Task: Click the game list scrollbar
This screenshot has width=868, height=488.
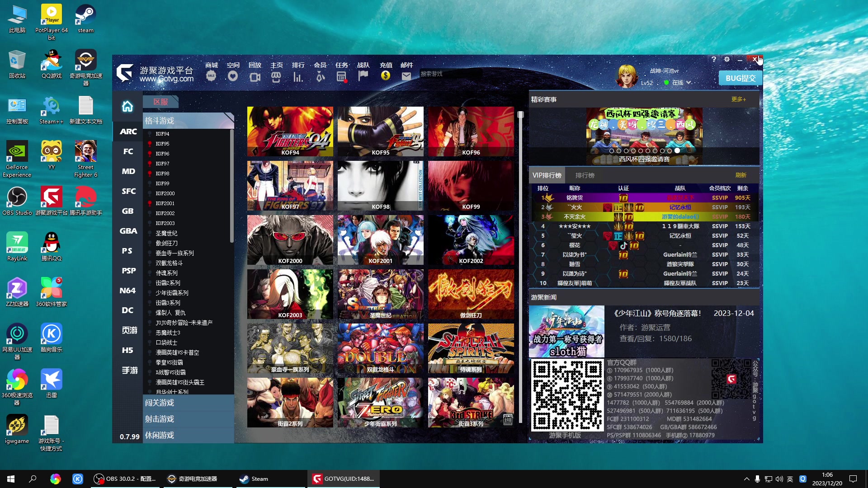Action: (x=231, y=185)
